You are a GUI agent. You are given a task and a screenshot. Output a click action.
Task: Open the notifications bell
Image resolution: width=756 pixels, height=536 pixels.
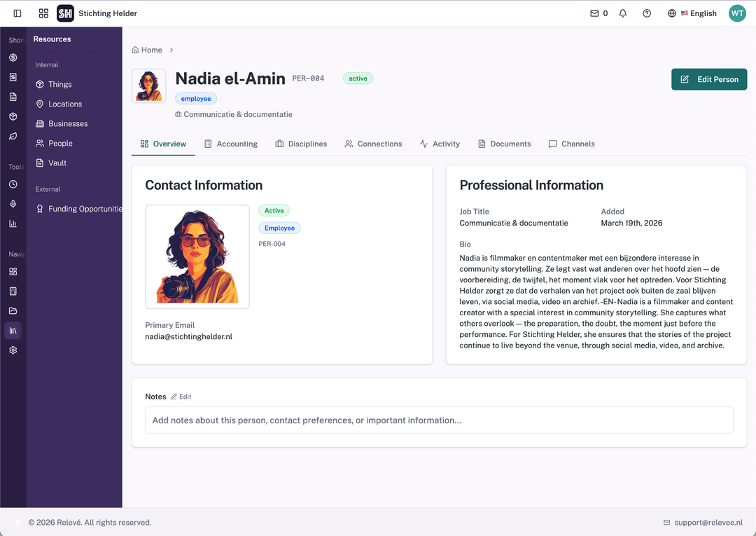coord(622,13)
